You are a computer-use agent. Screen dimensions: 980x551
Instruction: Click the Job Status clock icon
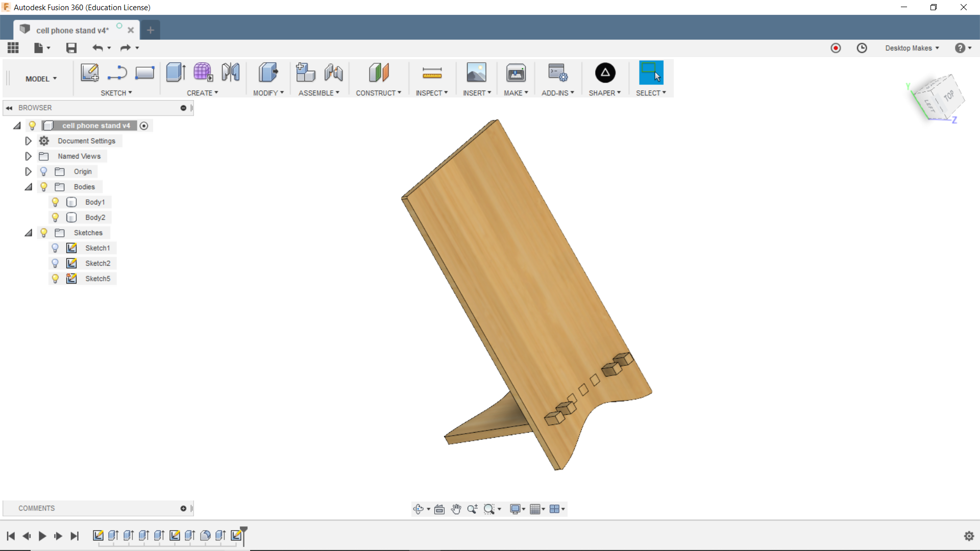(x=862, y=48)
